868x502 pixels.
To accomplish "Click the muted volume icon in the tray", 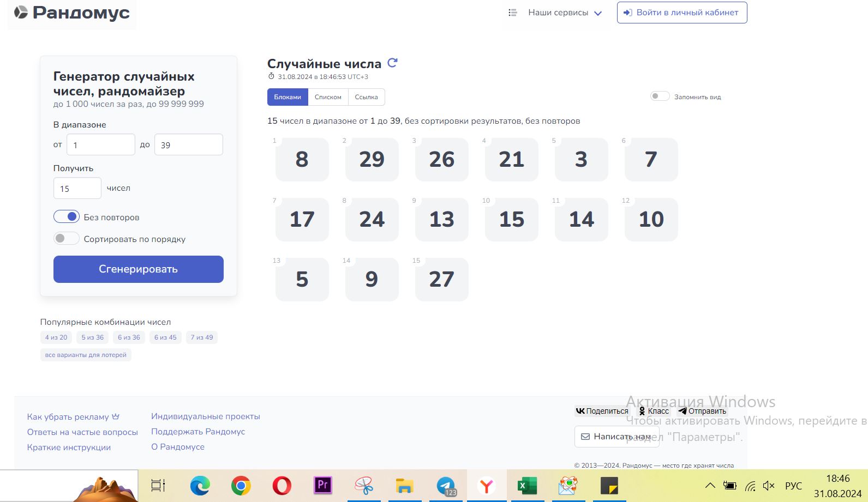I will [x=769, y=486].
